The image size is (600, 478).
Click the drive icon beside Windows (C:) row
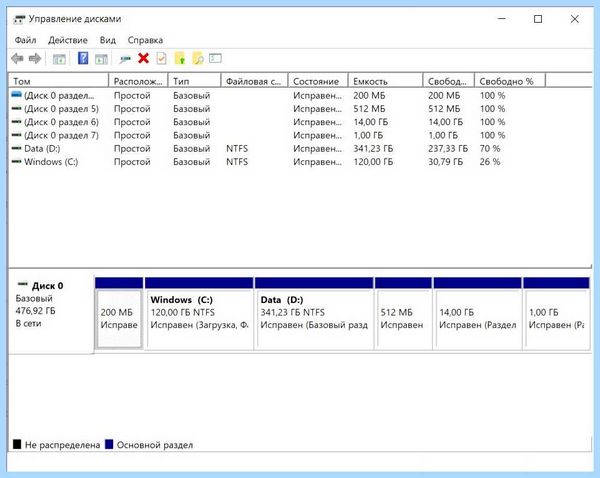[x=16, y=162]
